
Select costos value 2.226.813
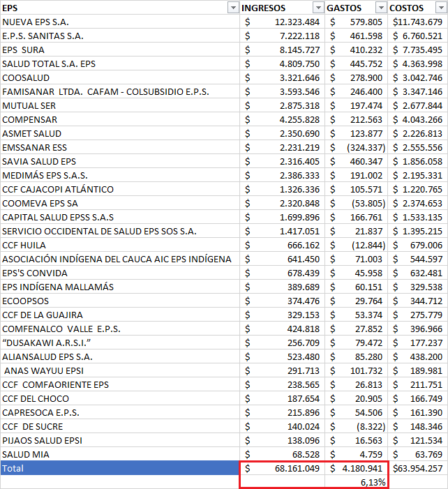(x=417, y=133)
